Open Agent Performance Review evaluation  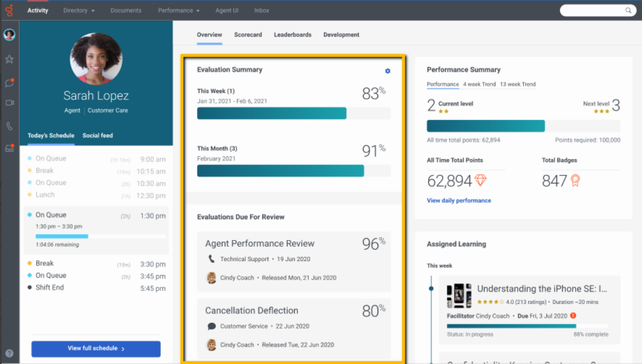294,261
